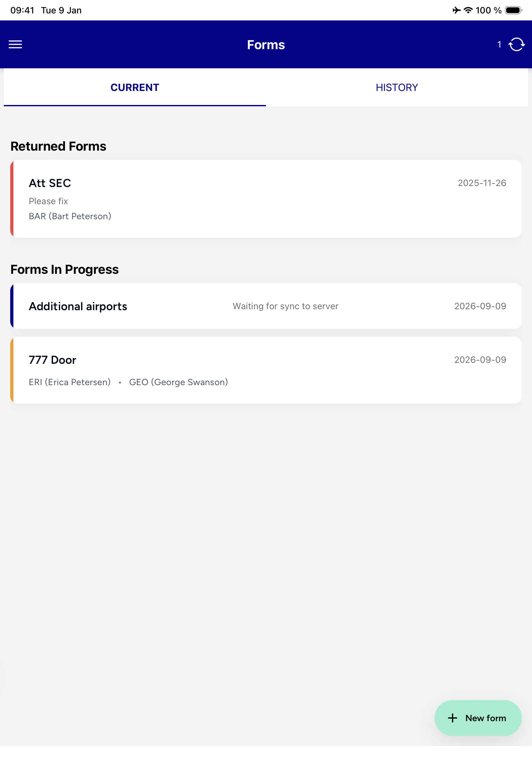Image resolution: width=532 pixels, height=762 pixels.
Task: Tap the airplane mode status icon
Action: [x=456, y=10]
